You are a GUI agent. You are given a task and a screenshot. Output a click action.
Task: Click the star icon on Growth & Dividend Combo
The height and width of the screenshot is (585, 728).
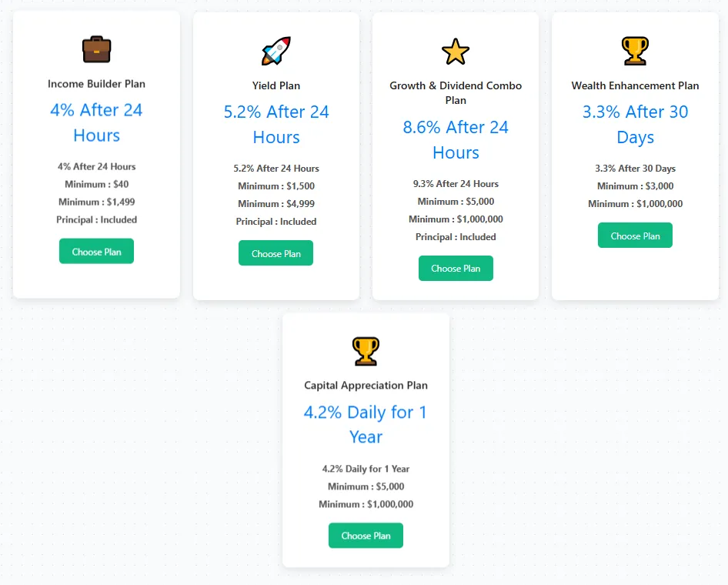pos(456,52)
